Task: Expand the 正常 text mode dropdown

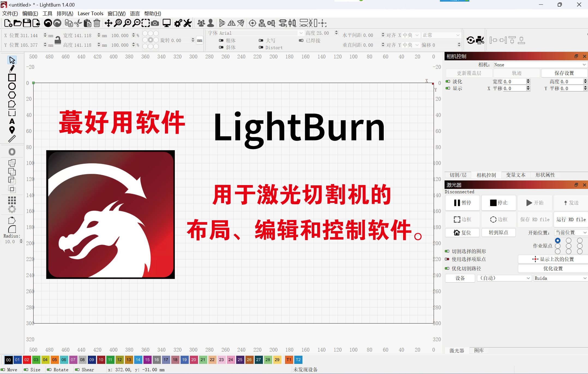Action: 441,35
